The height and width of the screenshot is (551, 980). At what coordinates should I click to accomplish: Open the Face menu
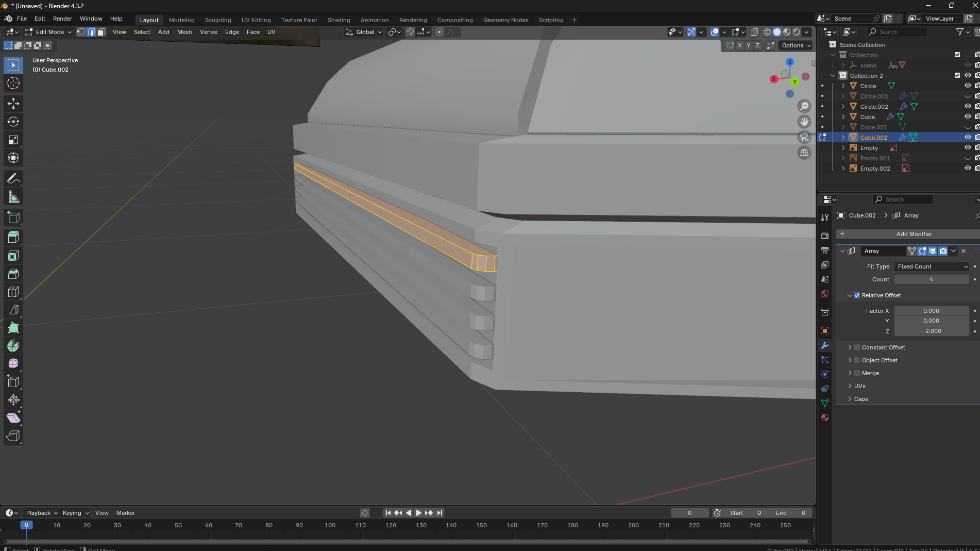pyautogui.click(x=253, y=32)
